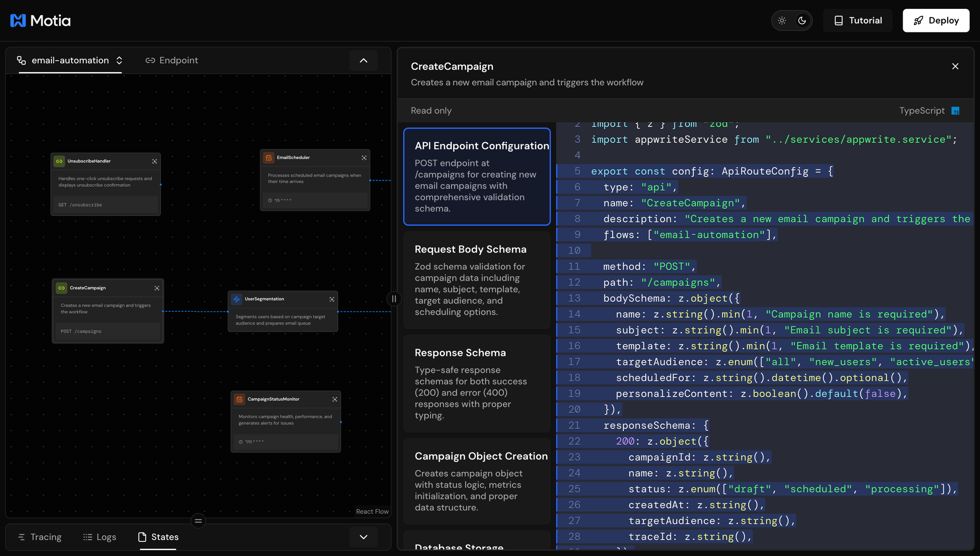Open the Tracing tab

pyautogui.click(x=40, y=537)
